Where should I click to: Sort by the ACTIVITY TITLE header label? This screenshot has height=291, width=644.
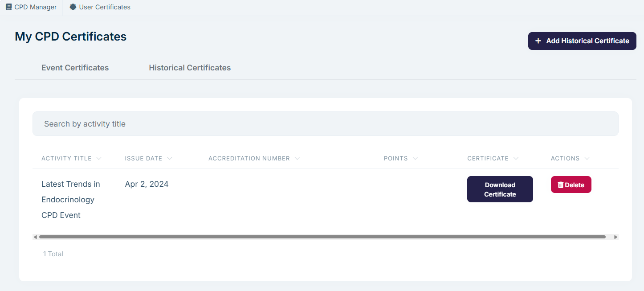pyautogui.click(x=66, y=159)
